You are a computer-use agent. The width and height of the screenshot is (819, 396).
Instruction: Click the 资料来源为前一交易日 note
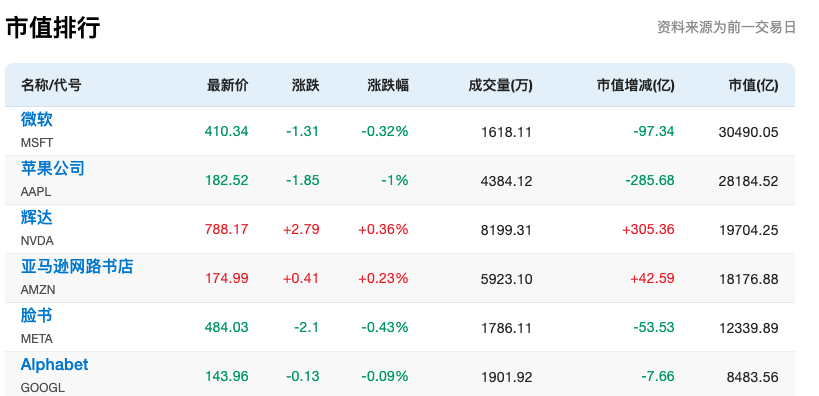click(x=726, y=27)
